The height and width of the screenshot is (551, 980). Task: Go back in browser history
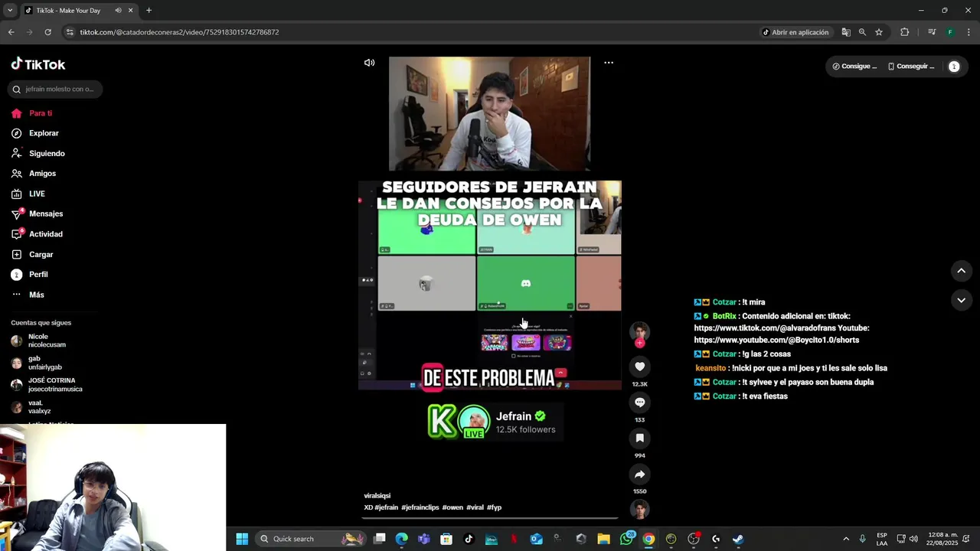pyautogui.click(x=11, y=32)
